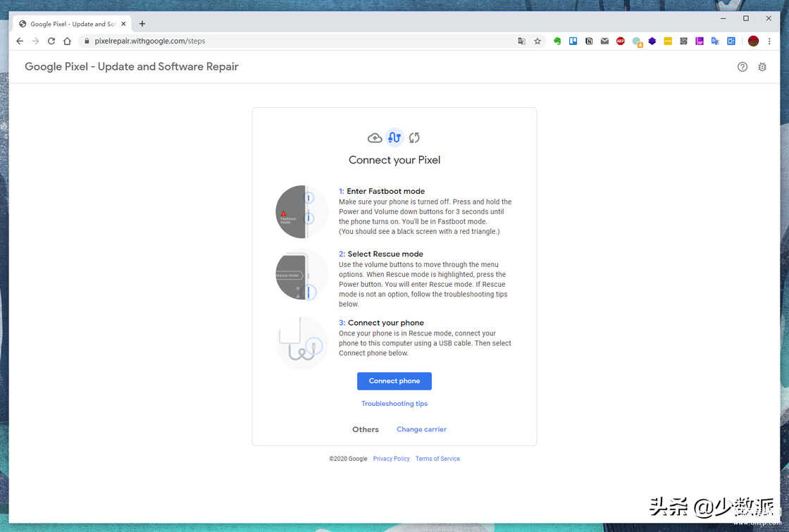Click the 'Select Rescue mode' step title
The image size is (789, 532).
click(x=385, y=254)
